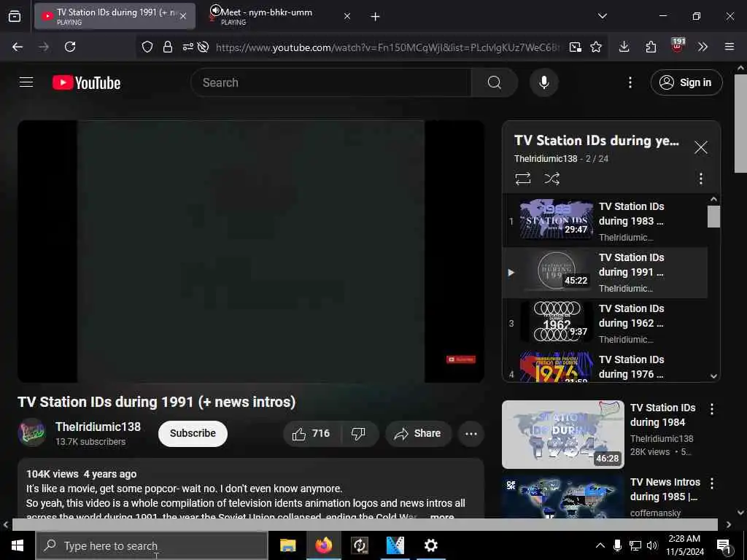The image size is (747, 560).
Task: List all tabs dropdown arrow
Action: point(603,16)
